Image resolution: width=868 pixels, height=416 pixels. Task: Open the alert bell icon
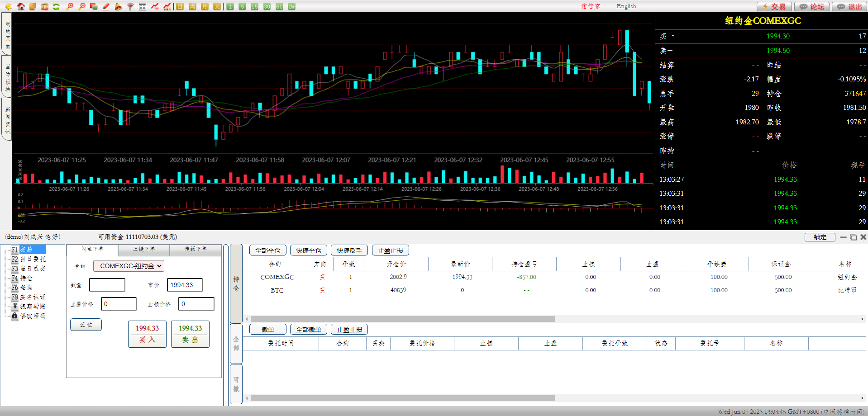[x=118, y=6]
